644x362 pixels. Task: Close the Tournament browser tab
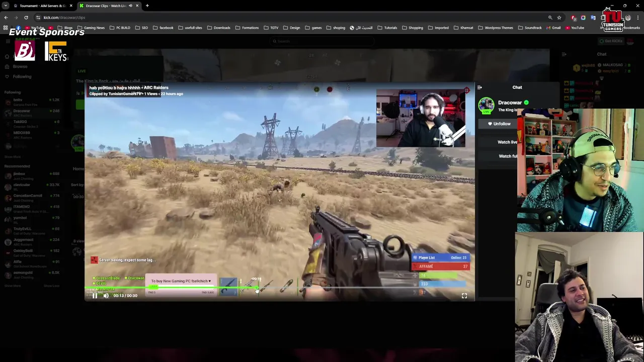coord(71,6)
